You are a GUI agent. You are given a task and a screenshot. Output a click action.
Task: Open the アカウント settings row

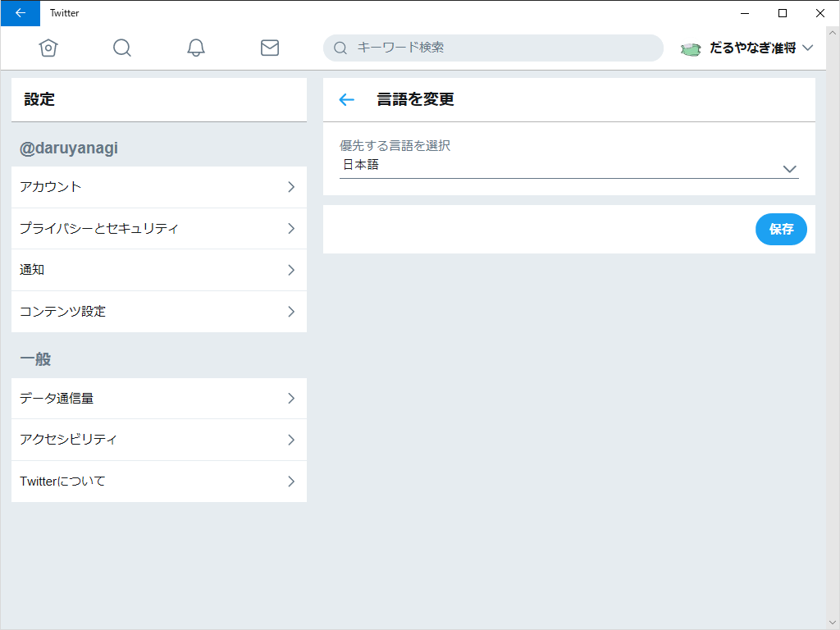pyautogui.click(x=159, y=187)
